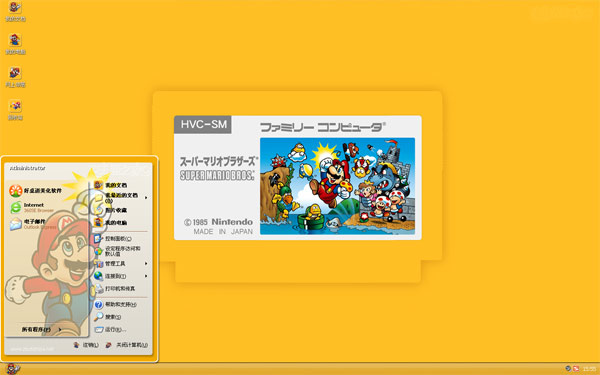The height and width of the screenshot is (375, 600).
Task: Click the system tray clock
Action: click(589, 369)
